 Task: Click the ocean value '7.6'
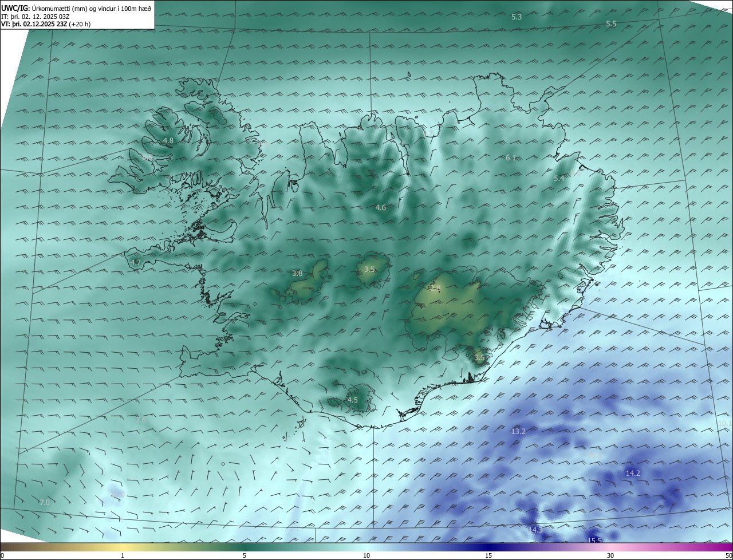141,420
